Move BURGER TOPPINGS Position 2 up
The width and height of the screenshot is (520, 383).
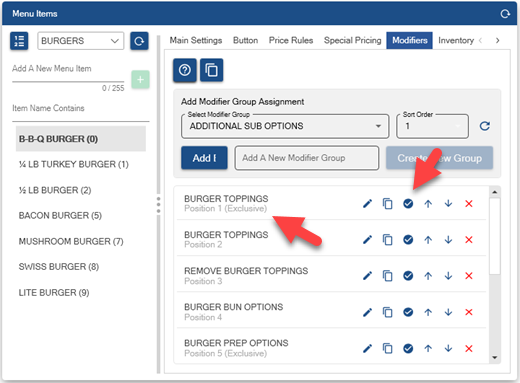click(x=428, y=240)
